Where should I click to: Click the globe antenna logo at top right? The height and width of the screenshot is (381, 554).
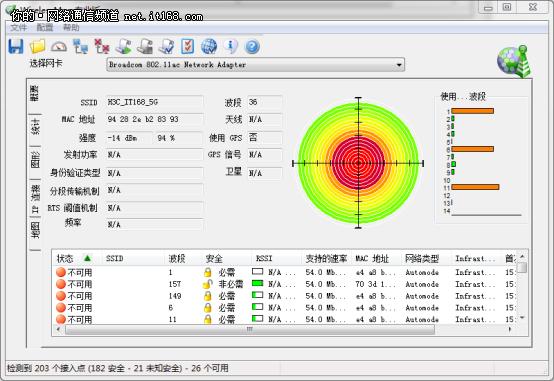point(514,61)
